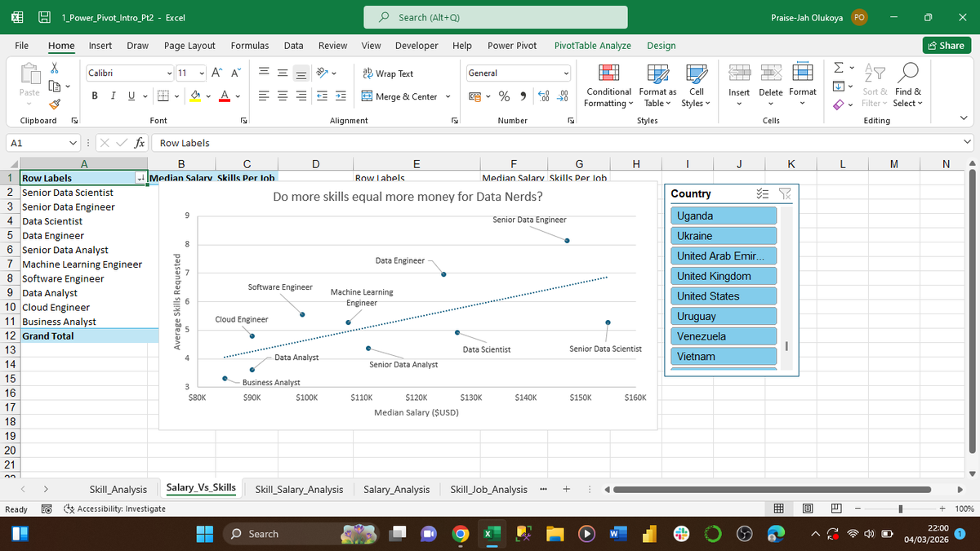Click the Middle Align icon
Screen dimensions: 980x551
pos(283,73)
